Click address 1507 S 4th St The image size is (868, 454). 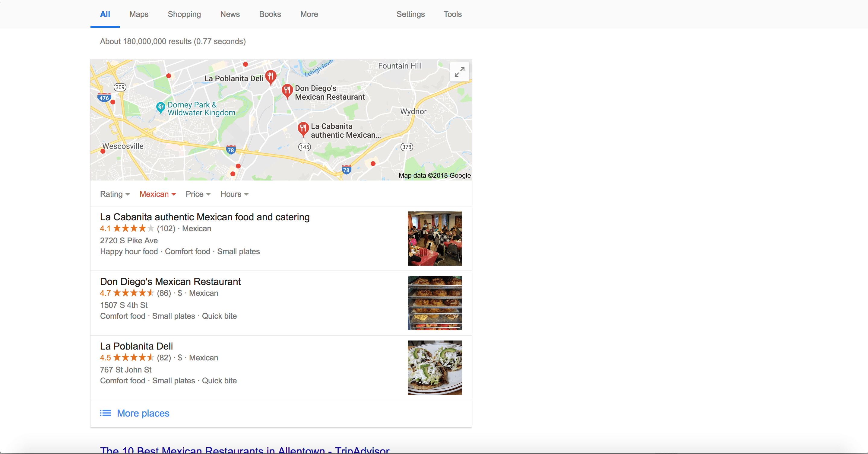tap(124, 305)
